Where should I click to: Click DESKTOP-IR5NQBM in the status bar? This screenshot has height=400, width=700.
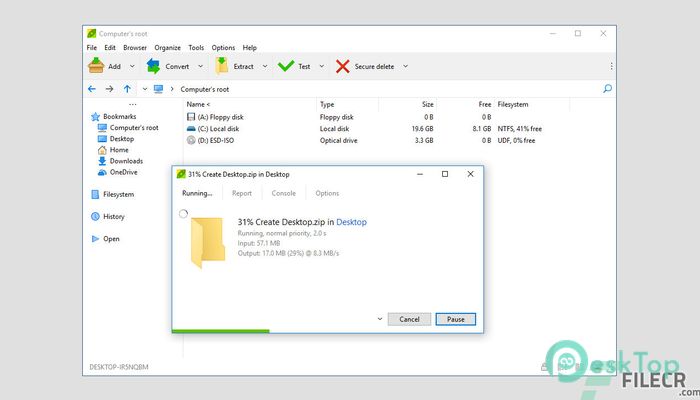pos(119,367)
